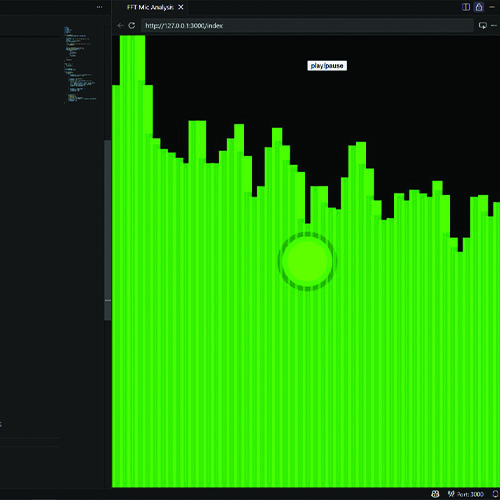
Task: Select the FFT Mic Analysis tab
Action: 150,7
